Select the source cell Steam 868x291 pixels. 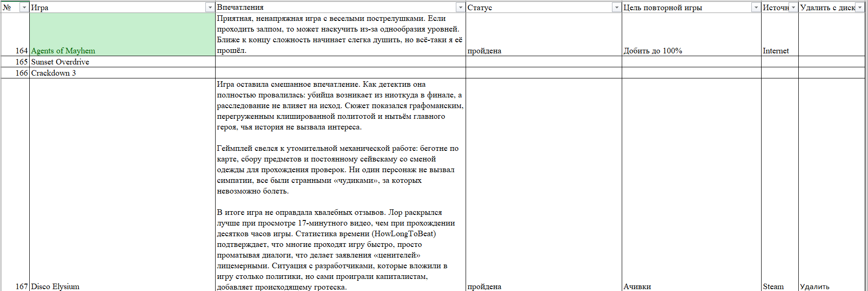pos(780,185)
